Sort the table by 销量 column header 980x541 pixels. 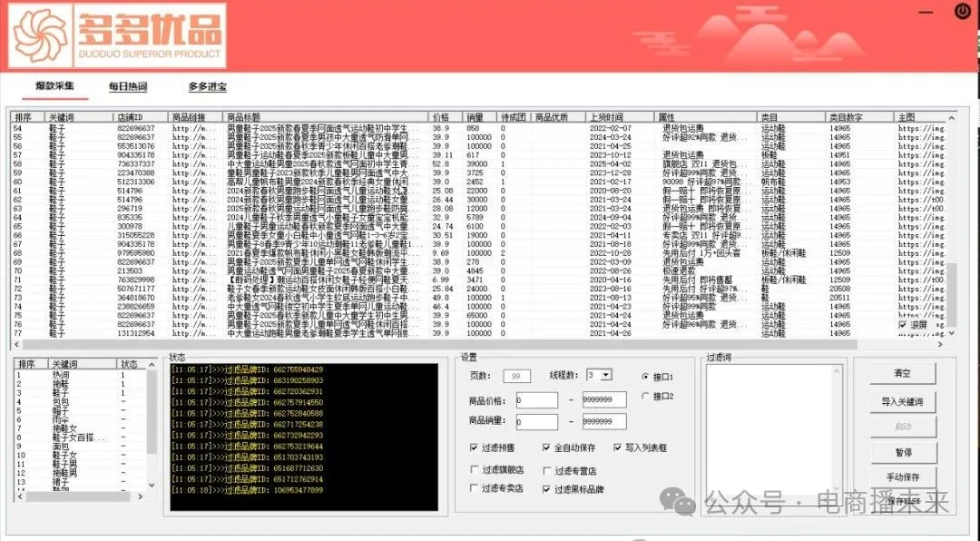point(475,117)
